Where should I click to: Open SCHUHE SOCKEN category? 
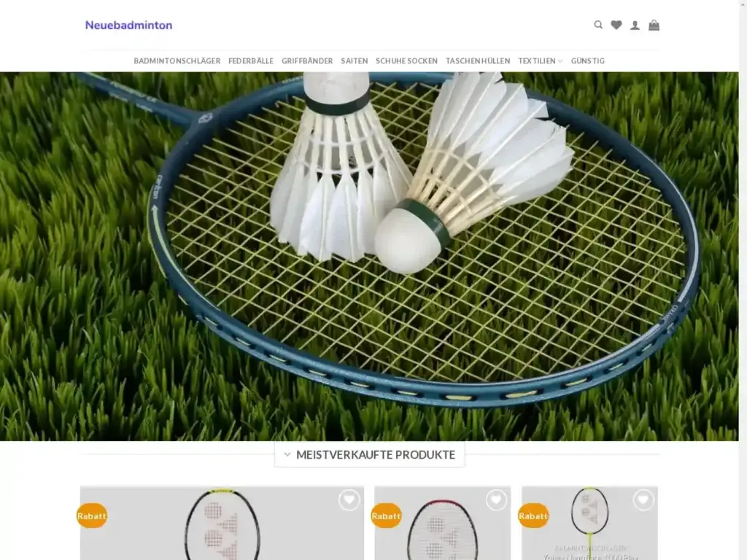(406, 61)
